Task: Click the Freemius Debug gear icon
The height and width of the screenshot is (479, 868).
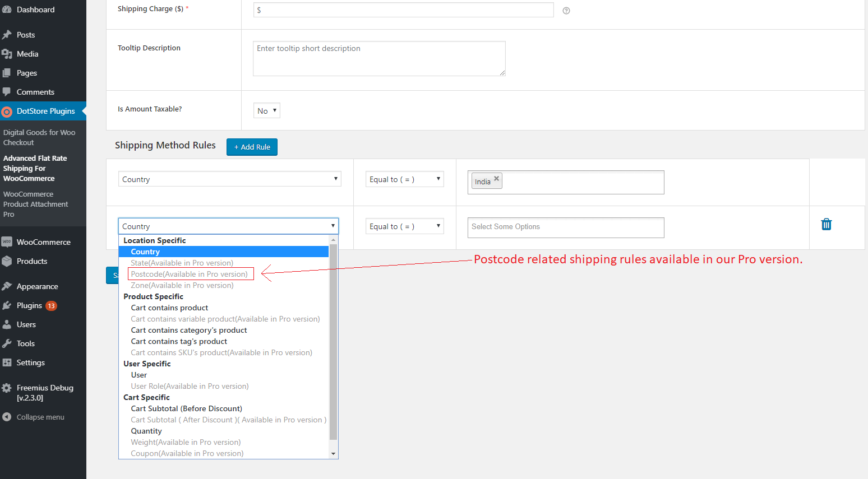Action: (x=7, y=388)
